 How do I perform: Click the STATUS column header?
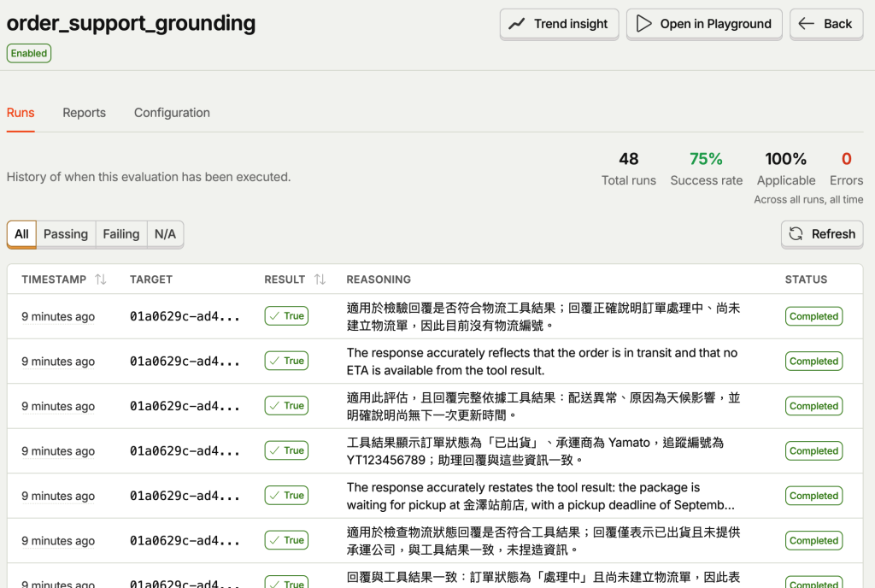[807, 279]
